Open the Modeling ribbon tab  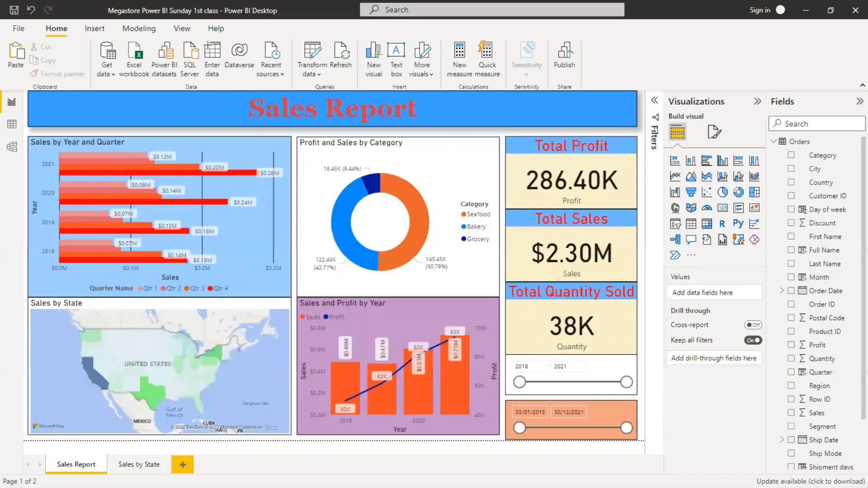coord(139,28)
